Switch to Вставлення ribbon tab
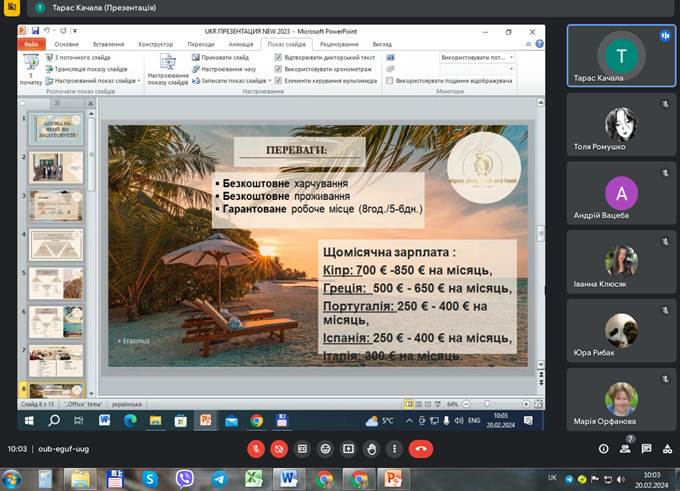Viewport: 680px width, 491px height. (x=108, y=44)
